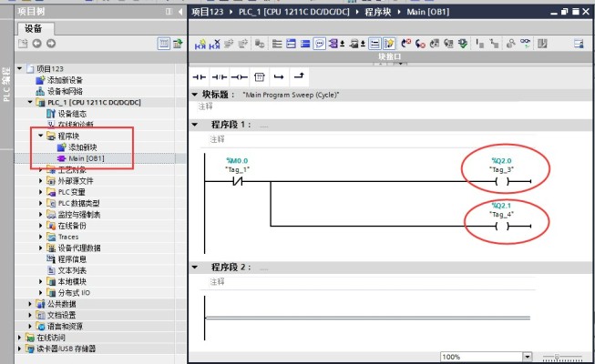Adjust the zoom slider at bottom right

[560, 356]
